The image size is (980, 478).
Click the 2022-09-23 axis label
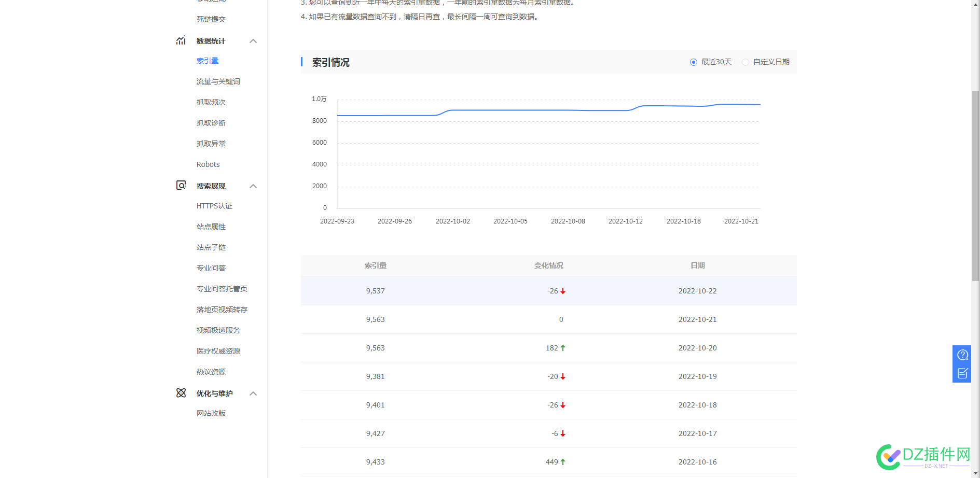[337, 221]
